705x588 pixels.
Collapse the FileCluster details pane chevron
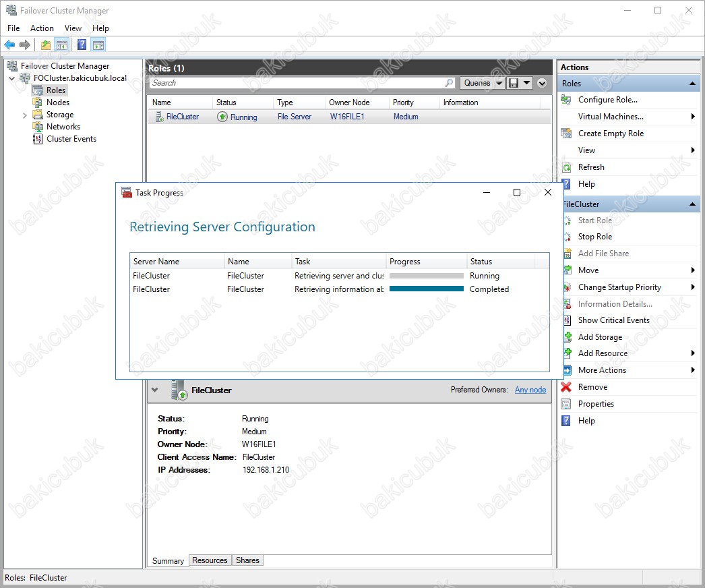point(155,390)
